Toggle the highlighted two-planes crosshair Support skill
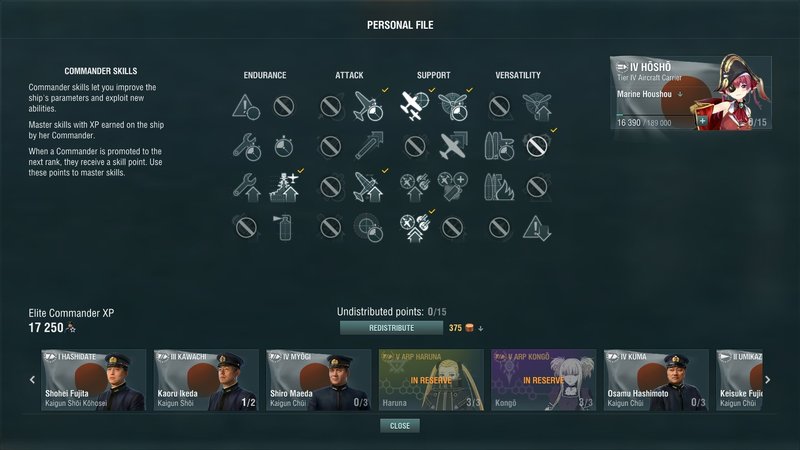 tap(414, 106)
